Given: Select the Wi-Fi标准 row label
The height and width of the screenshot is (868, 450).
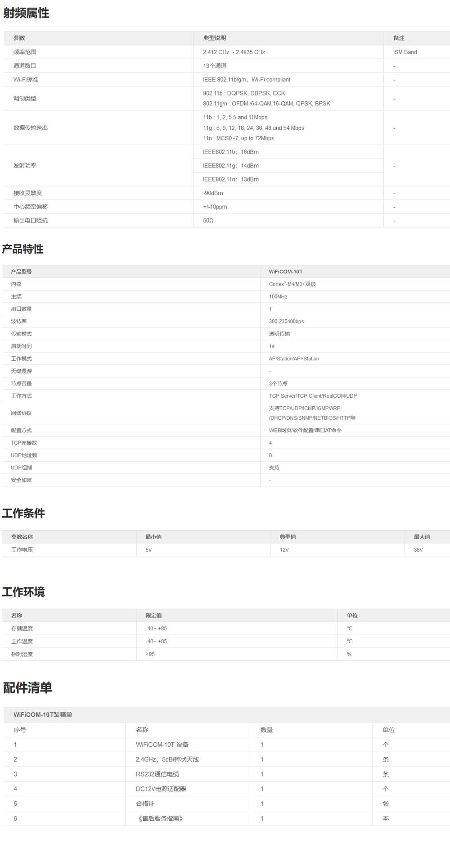Looking at the screenshot, I should pyautogui.click(x=26, y=80).
